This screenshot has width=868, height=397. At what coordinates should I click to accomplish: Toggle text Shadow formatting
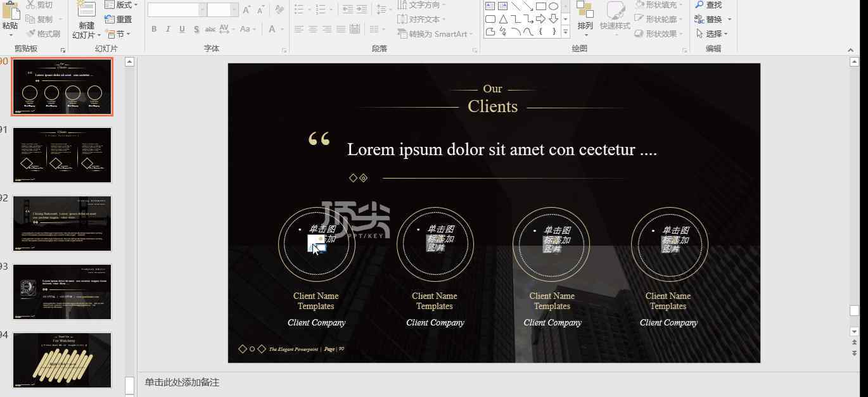[196, 29]
